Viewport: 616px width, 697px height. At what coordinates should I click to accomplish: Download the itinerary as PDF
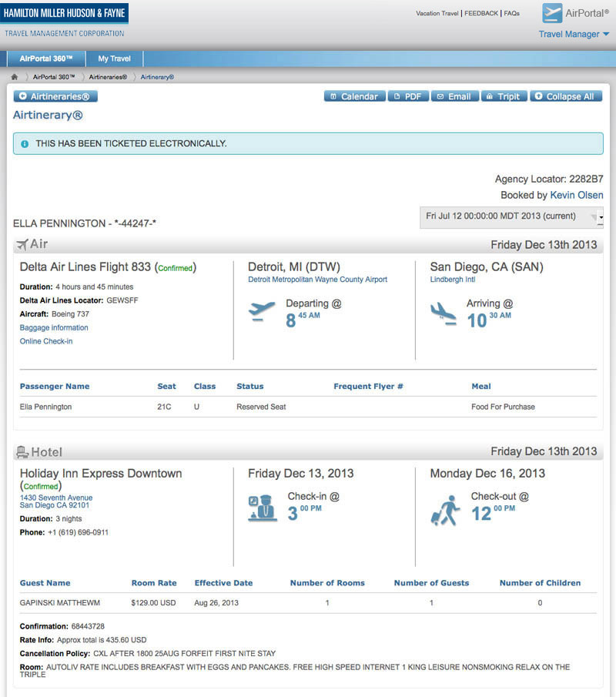tap(408, 96)
